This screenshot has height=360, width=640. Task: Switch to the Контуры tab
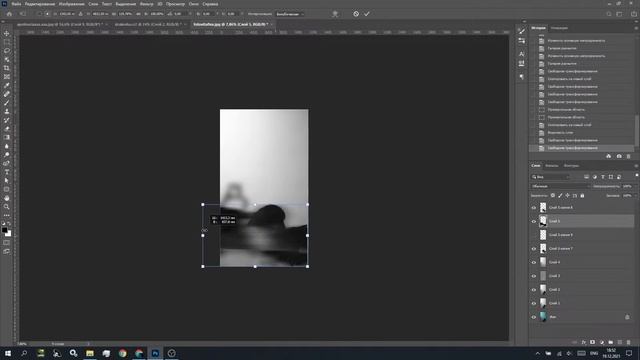click(x=571, y=166)
